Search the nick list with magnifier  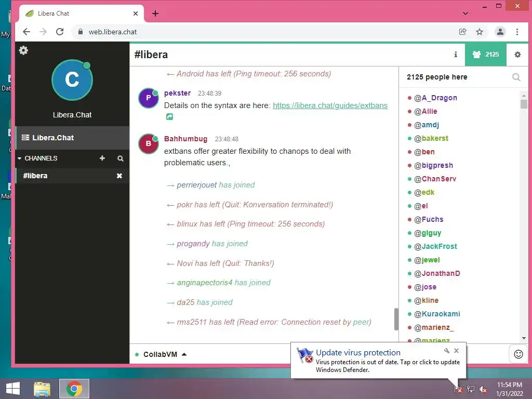coord(516,77)
